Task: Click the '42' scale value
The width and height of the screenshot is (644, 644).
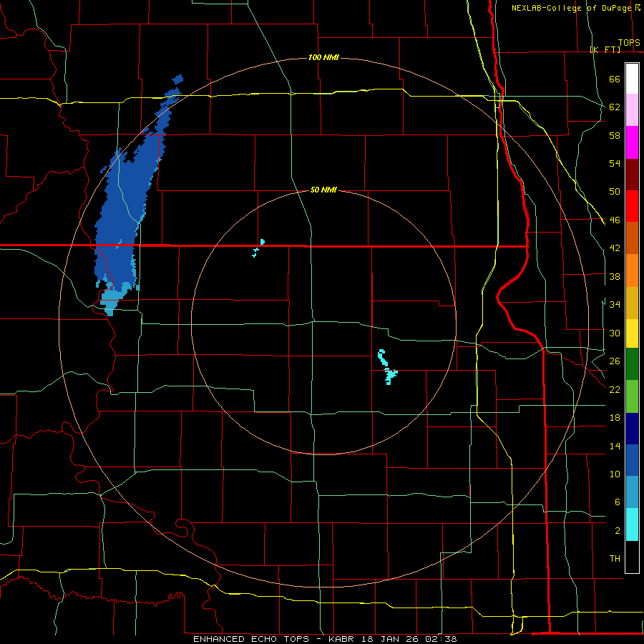Action: (615, 248)
